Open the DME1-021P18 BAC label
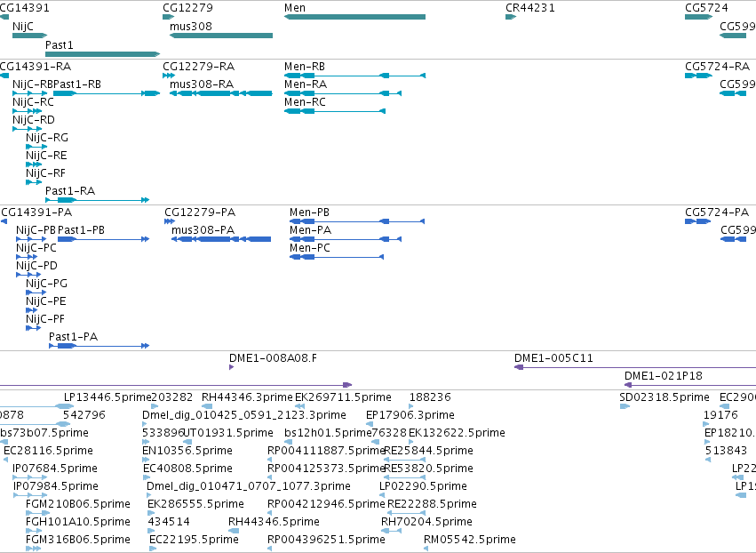Viewport: 756px width, 553px height. coord(663,376)
